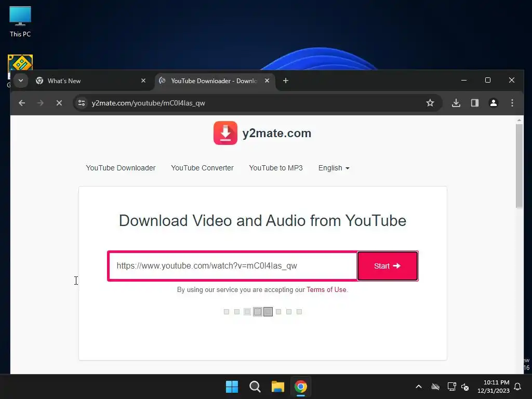Click the y2mate red download logo

pyautogui.click(x=225, y=133)
